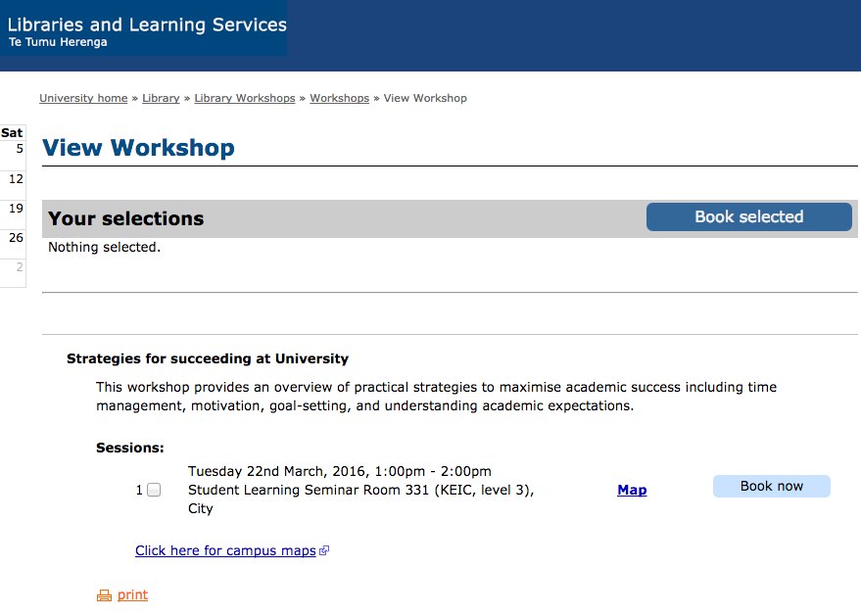Image resolution: width=861 pixels, height=616 pixels.
Task: Open the Library breadcrumb link
Action: tap(161, 98)
